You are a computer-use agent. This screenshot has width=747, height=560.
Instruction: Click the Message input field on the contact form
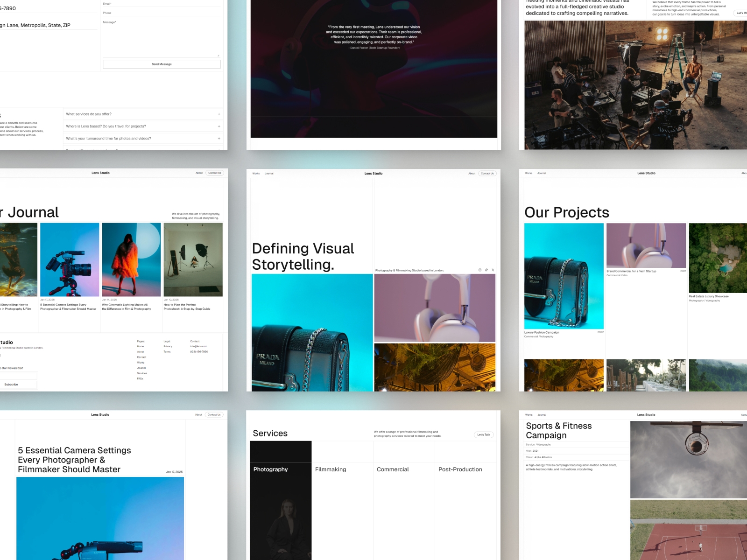162,37
